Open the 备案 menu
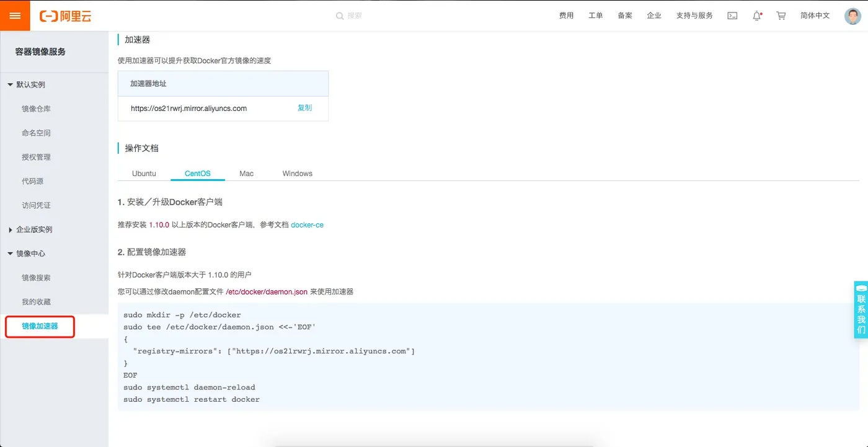Viewport: 868px width, 447px height. (625, 16)
